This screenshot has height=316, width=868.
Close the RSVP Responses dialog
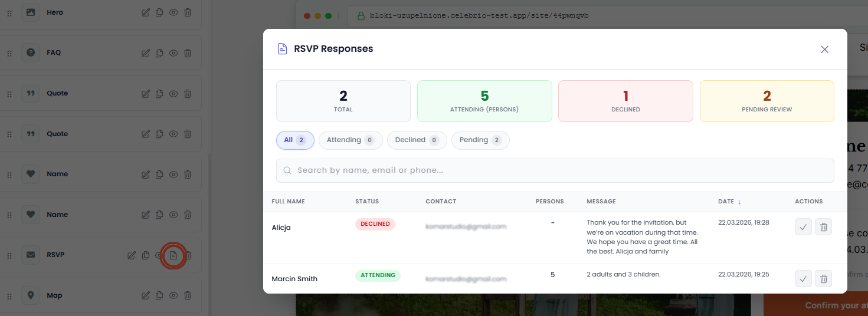pos(824,50)
